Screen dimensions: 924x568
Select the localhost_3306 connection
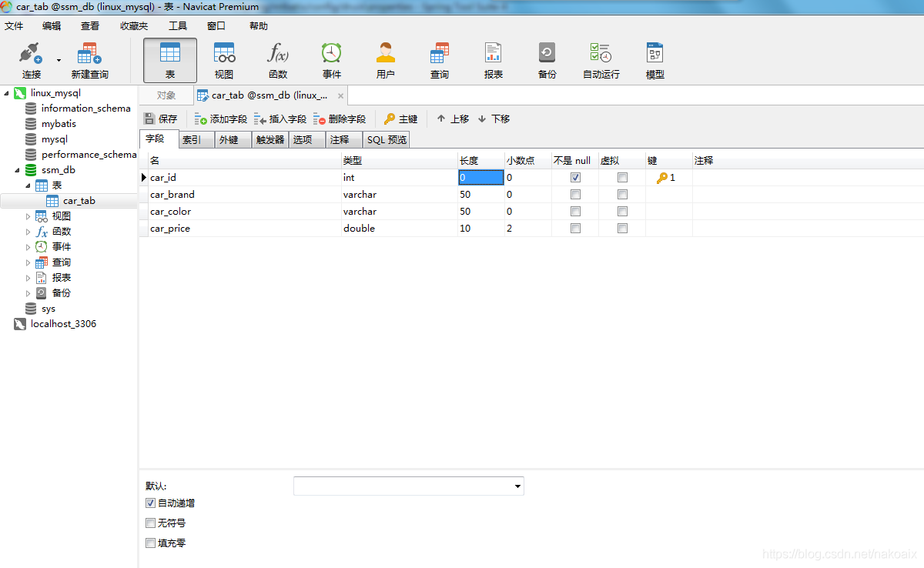click(x=63, y=324)
